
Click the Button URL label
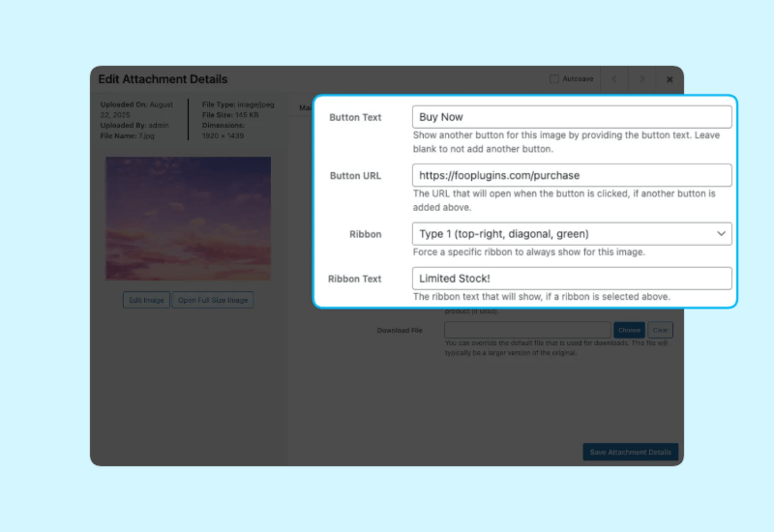point(355,176)
